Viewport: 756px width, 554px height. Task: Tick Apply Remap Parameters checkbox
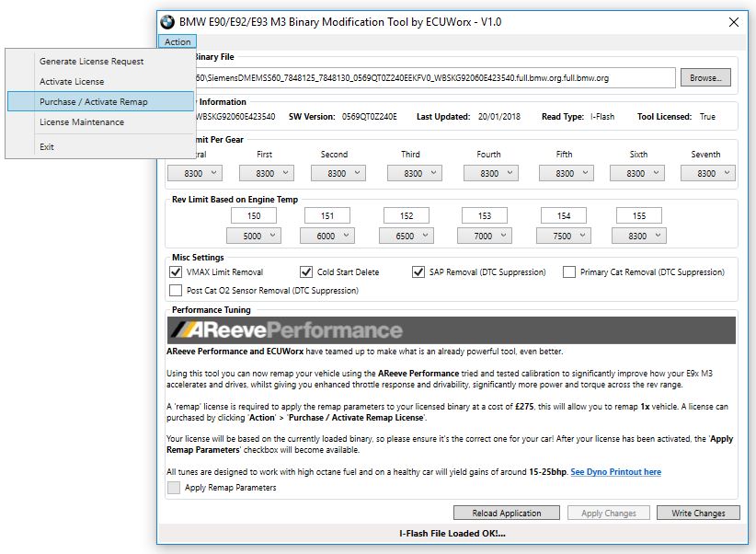tap(174, 488)
